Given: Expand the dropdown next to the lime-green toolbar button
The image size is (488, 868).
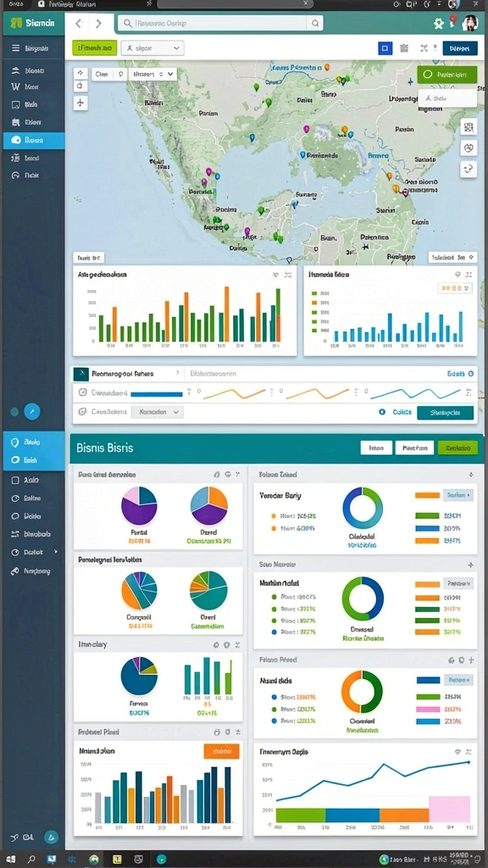Looking at the screenshot, I should [152, 48].
